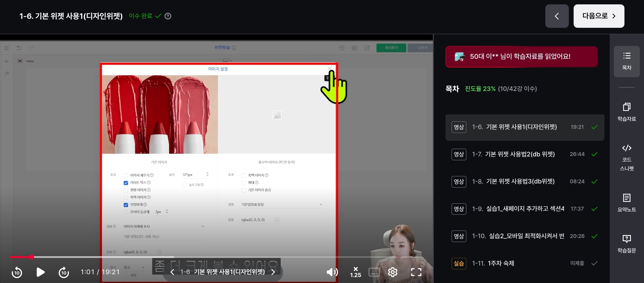644x283 pixels.
Task: Switch the video to fullscreen
Action: click(416, 272)
